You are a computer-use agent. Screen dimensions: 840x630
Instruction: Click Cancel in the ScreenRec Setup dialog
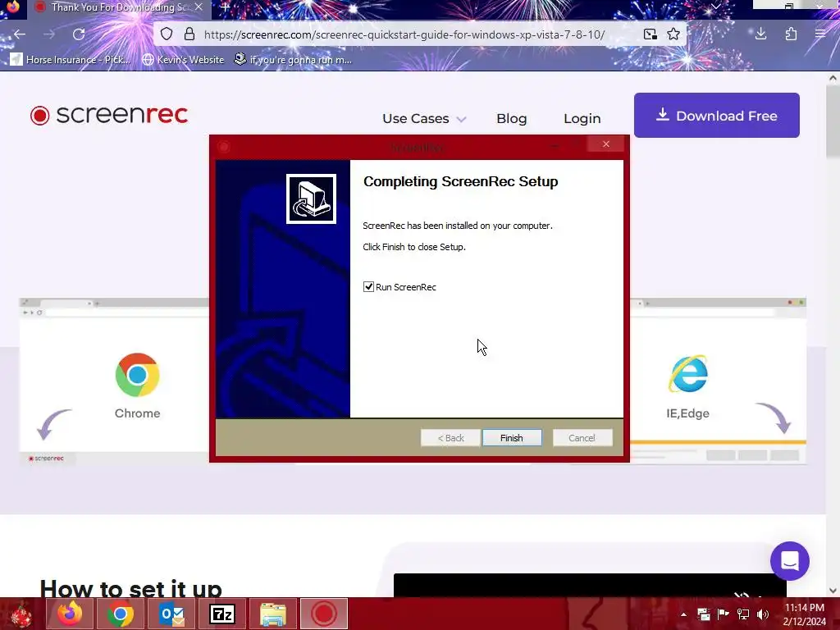click(x=582, y=438)
